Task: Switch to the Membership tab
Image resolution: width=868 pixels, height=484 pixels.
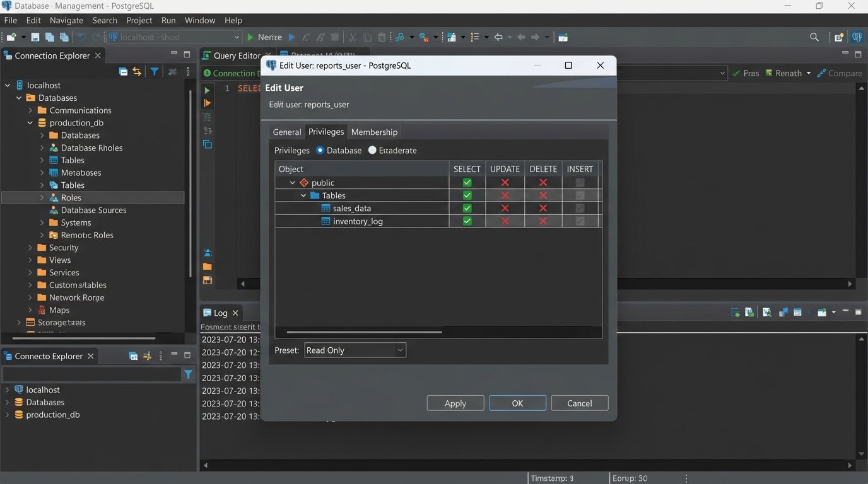Action: pyautogui.click(x=374, y=132)
